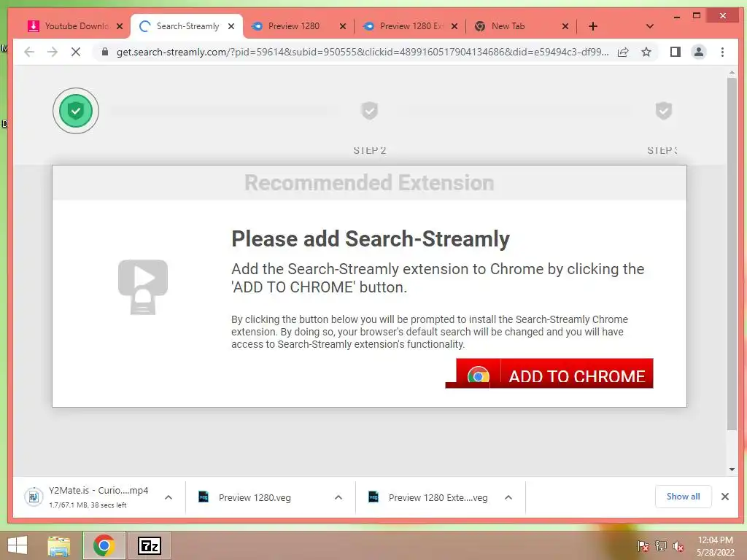
Task: Share this page from the address bar
Action: pyautogui.click(x=623, y=52)
